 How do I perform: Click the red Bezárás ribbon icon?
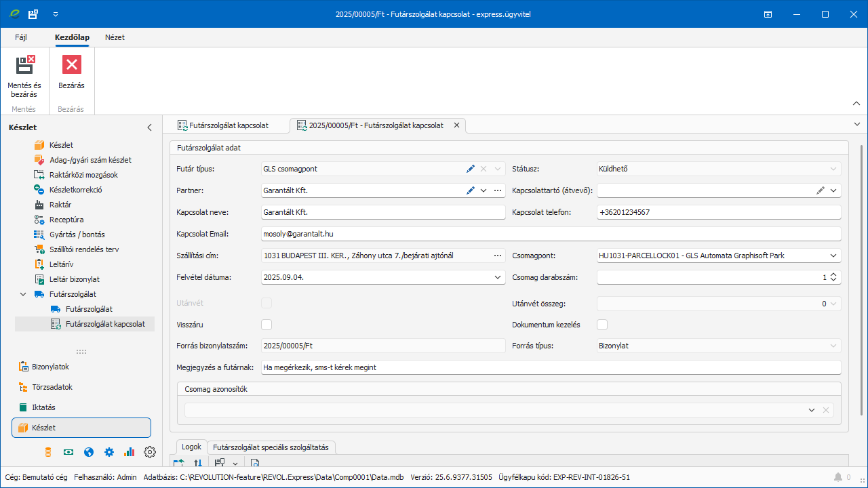(71, 65)
